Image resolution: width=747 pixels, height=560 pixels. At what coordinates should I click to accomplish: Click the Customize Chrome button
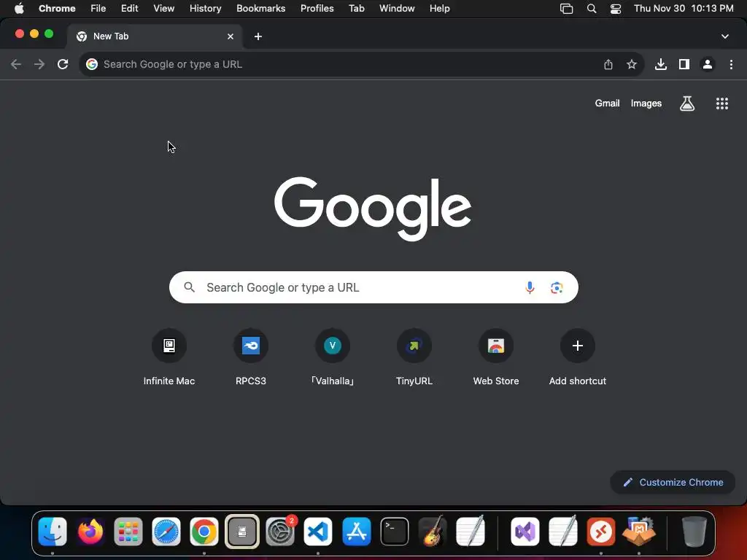pyautogui.click(x=673, y=483)
